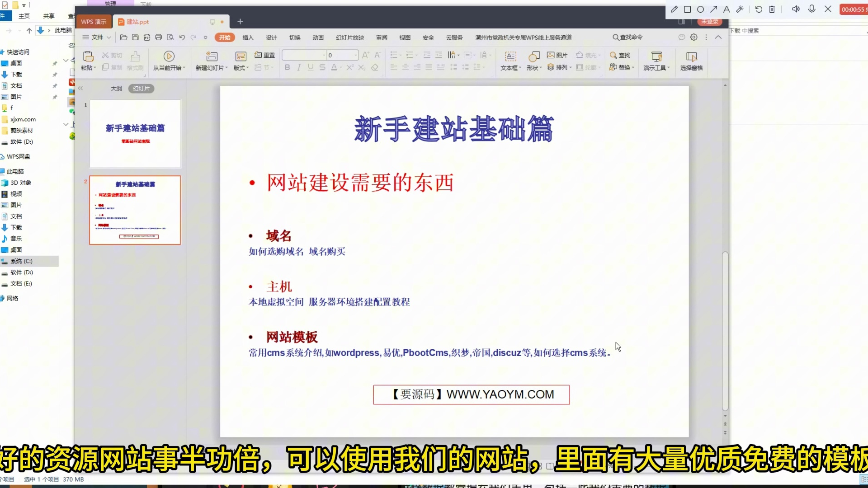
Task: Open the quick access toolbar customize arrow
Action: tap(205, 38)
